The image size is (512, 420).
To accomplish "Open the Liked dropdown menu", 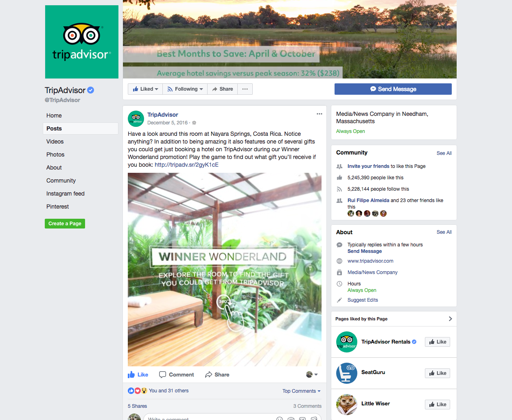I will [145, 89].
